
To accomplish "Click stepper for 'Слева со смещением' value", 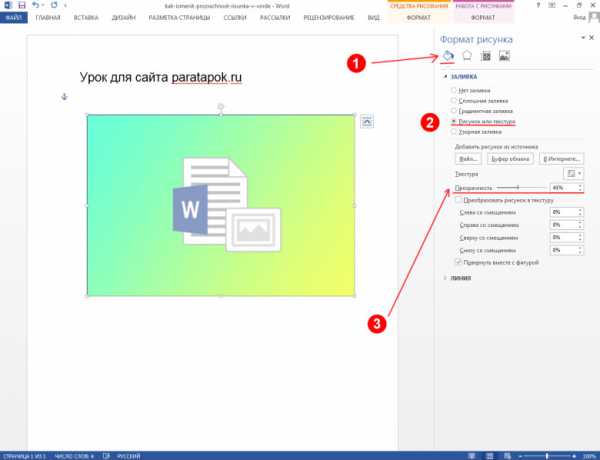I will click(580, 212).
